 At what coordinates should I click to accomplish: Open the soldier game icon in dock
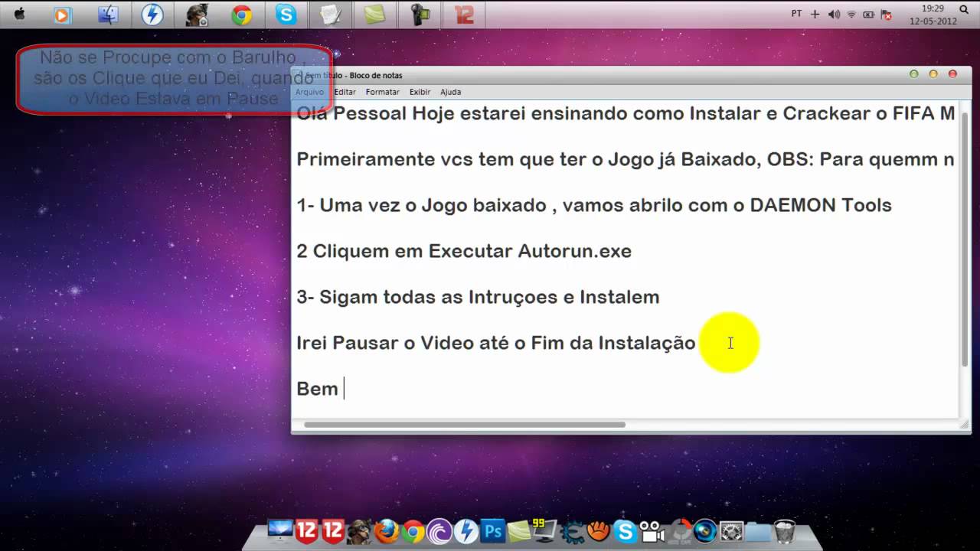pos(360,531)
